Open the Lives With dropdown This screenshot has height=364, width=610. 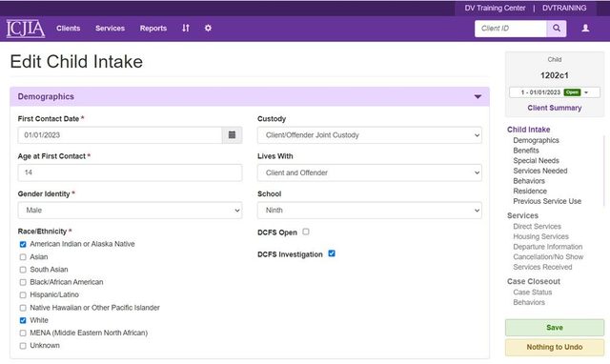point(370,172)
